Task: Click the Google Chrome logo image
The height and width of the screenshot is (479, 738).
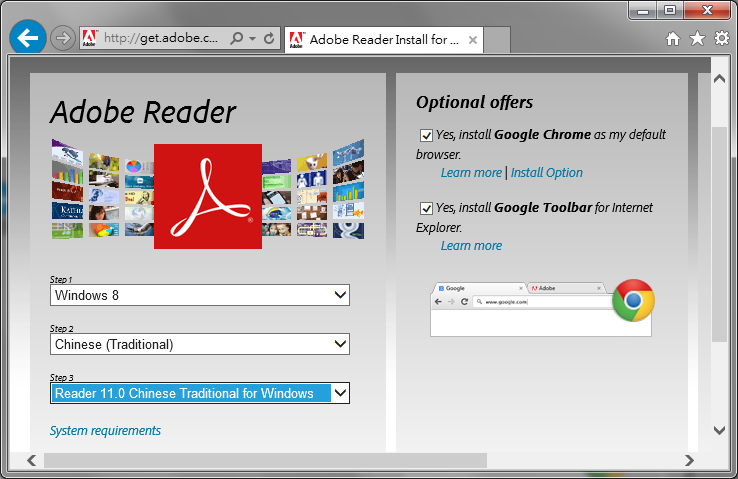Action: (x=633, y=300)
